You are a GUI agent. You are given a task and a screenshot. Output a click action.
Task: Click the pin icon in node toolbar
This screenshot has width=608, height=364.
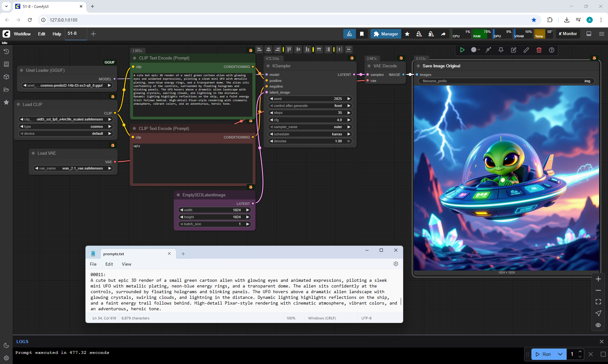(x=501, y=50)
